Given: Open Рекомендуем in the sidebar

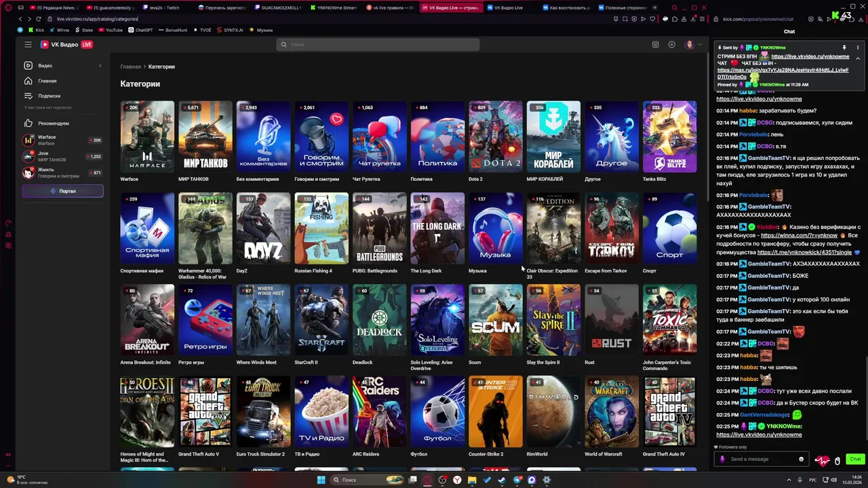Looking at the screenshot, I should click(62, 123).
